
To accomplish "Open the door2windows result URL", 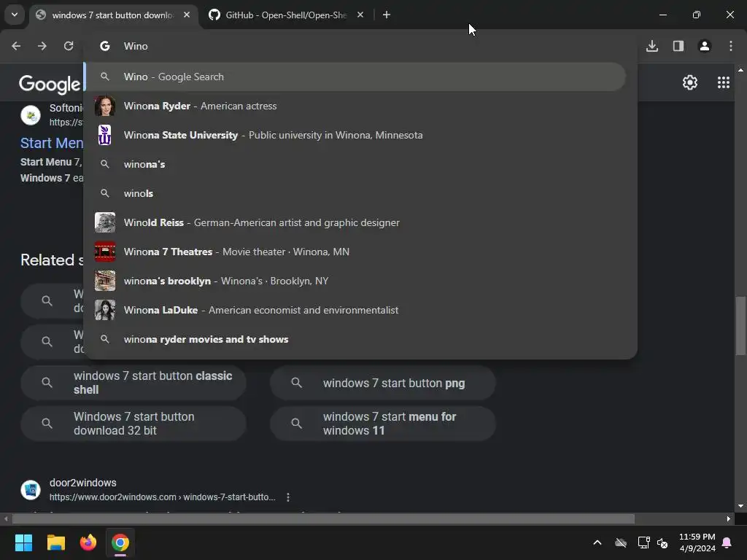I will [163, 497].
